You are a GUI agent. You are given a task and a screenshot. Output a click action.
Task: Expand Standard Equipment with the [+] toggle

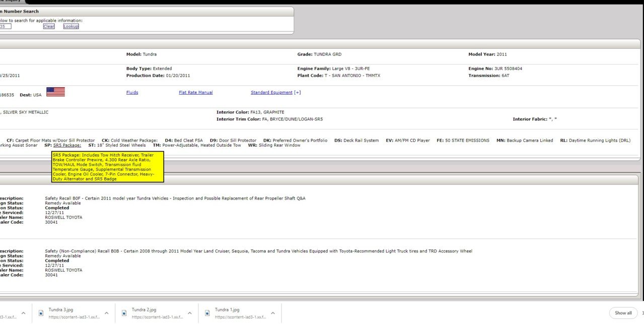pos(298,93)
